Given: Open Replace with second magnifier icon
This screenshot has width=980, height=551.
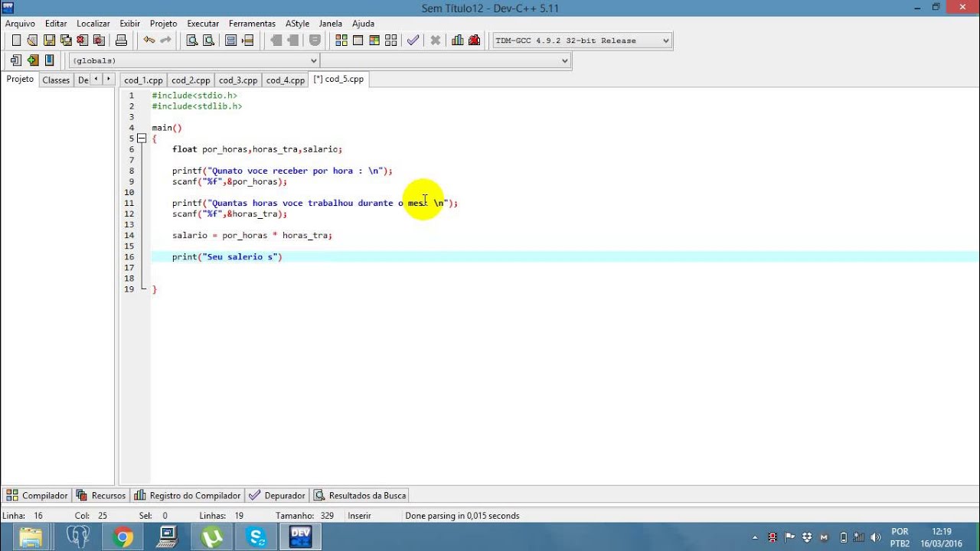Looking at the screenshot, I should 208,41.
